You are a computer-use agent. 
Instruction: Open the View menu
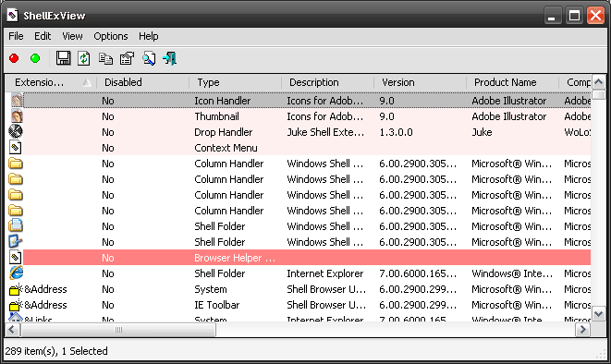[72, 36]
